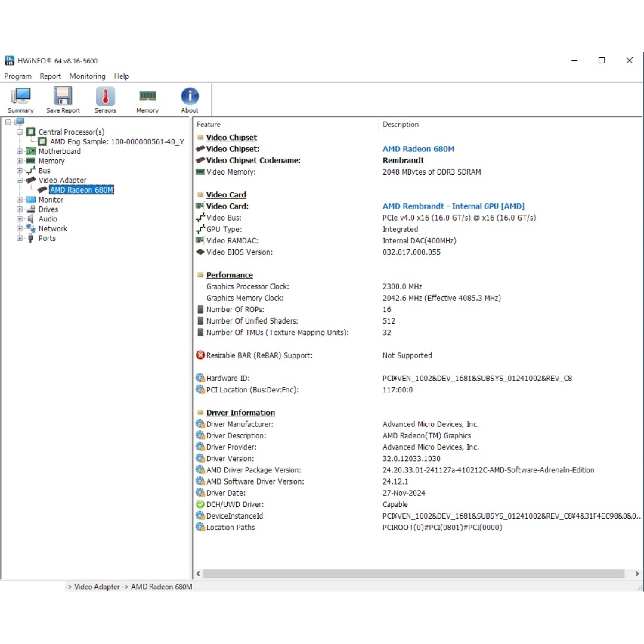Select the Driver Version value 32.0.12033.1030
The image size is (644, 644).
click(411, 459)
